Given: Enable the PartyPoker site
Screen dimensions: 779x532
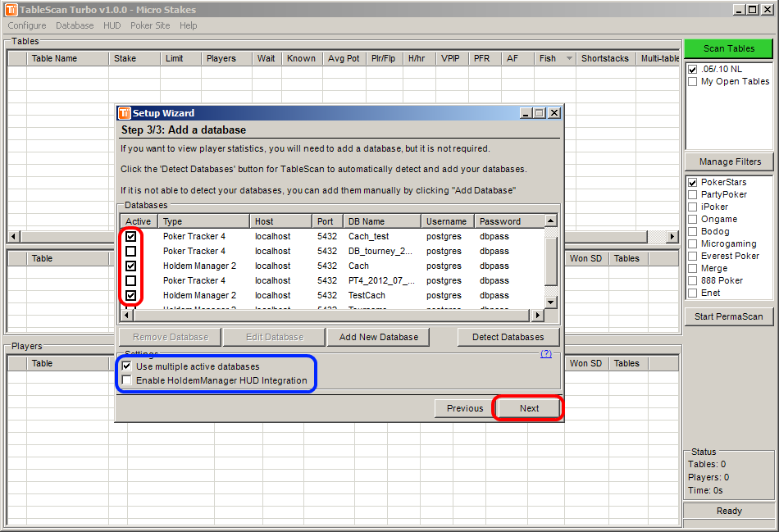Looking at the screenshot, I should click(x=693, y=195).
